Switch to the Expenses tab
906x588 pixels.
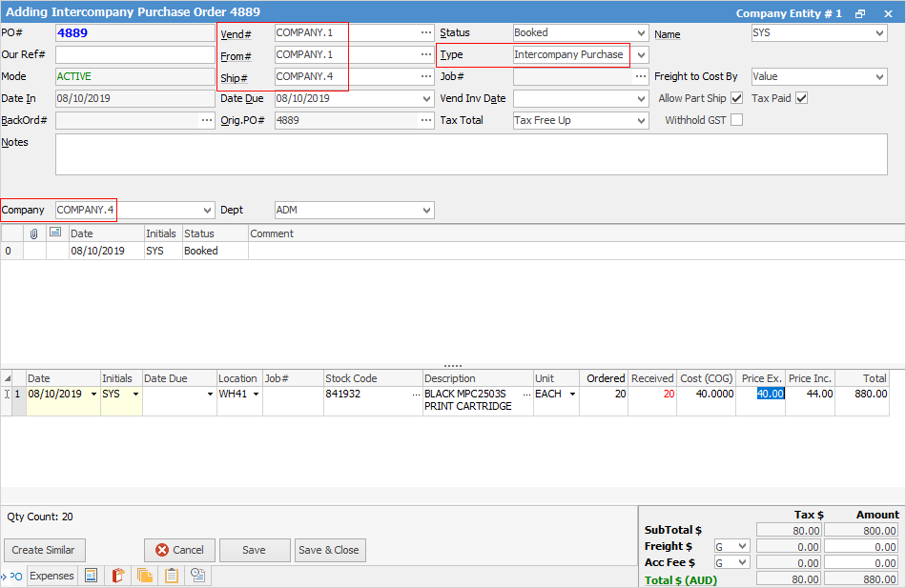(51, 576)
